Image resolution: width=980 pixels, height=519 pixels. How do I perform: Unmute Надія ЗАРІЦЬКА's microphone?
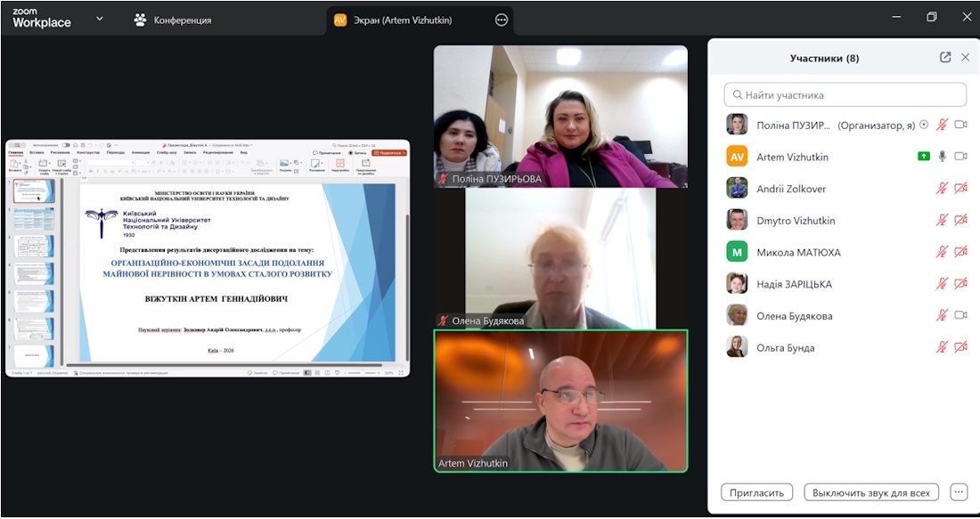[x=942, y=284]
